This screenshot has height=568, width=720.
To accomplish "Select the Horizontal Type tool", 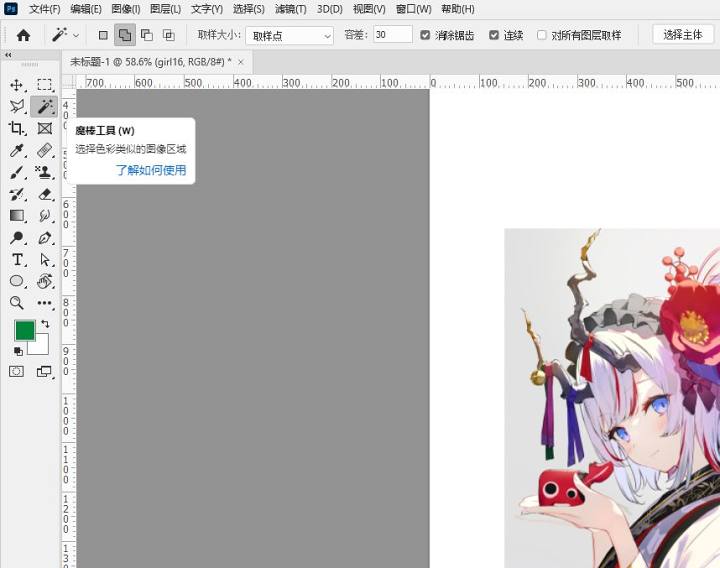I will [17, 260].
